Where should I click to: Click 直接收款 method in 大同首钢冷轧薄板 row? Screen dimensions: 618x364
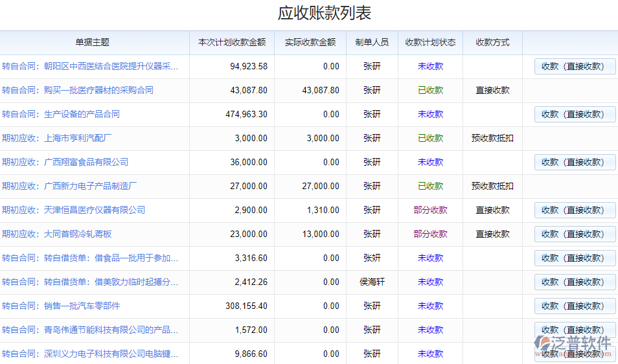493,234
